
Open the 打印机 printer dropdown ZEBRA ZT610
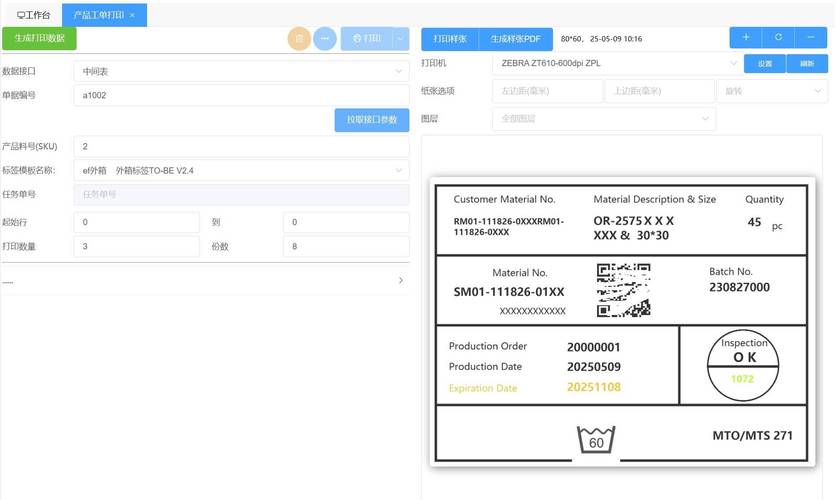click(617, 63)
